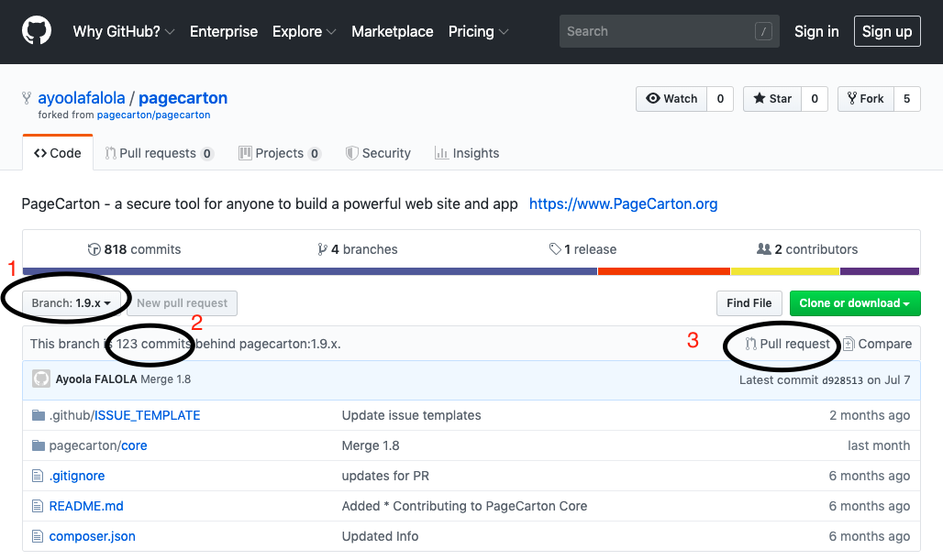Open ayoolafalola user profile link
Viewport: 943px width, 560px height.
point(82,98)
